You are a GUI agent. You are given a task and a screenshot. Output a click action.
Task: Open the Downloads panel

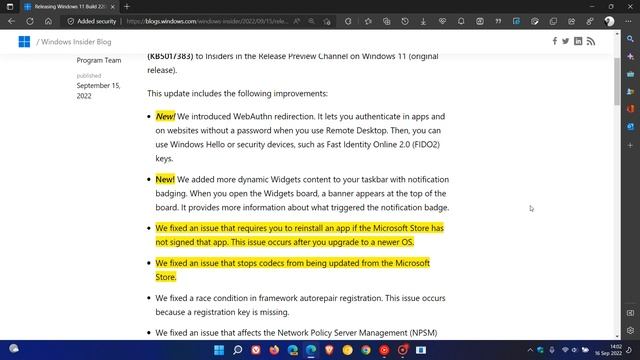tap(423, 21)
